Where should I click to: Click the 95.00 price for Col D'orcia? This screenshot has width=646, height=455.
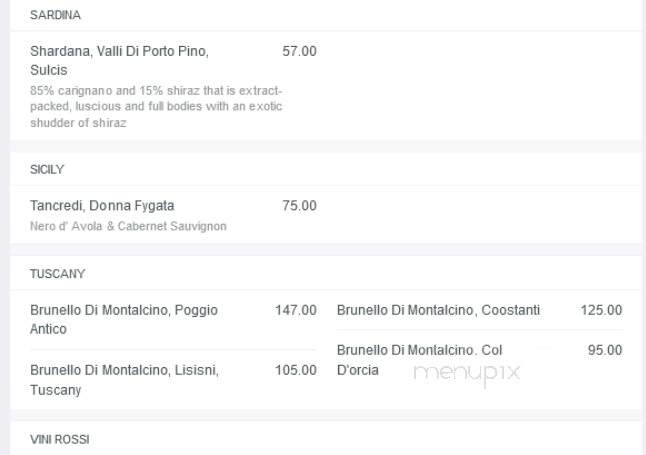pyautogui.click(x=605, y=350)
